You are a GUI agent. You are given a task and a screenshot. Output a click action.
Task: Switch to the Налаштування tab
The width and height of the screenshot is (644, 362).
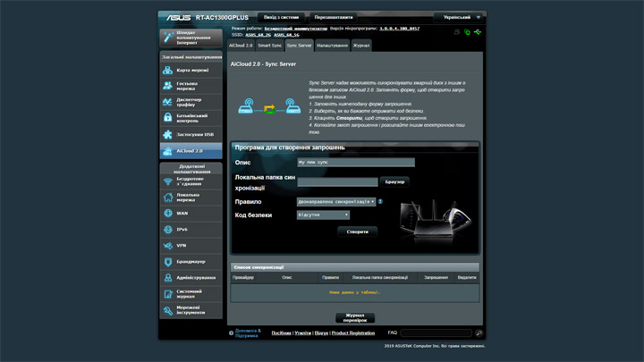(332, 46)
